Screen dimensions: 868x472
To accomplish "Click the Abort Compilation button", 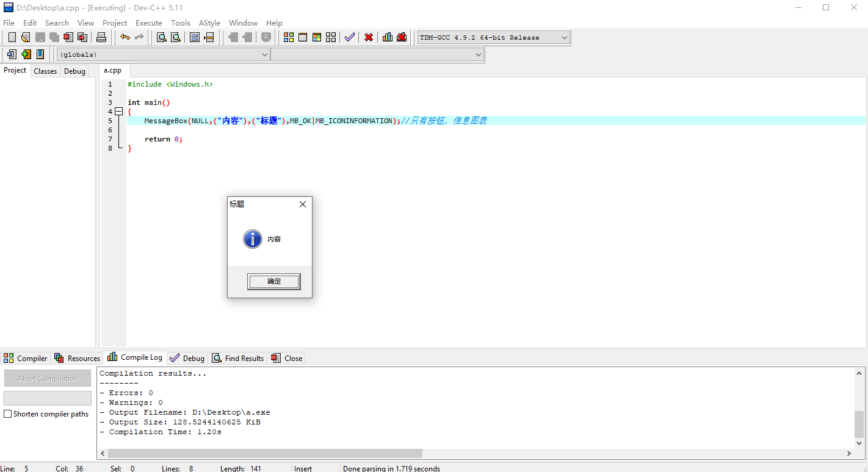I will [48, 378].
